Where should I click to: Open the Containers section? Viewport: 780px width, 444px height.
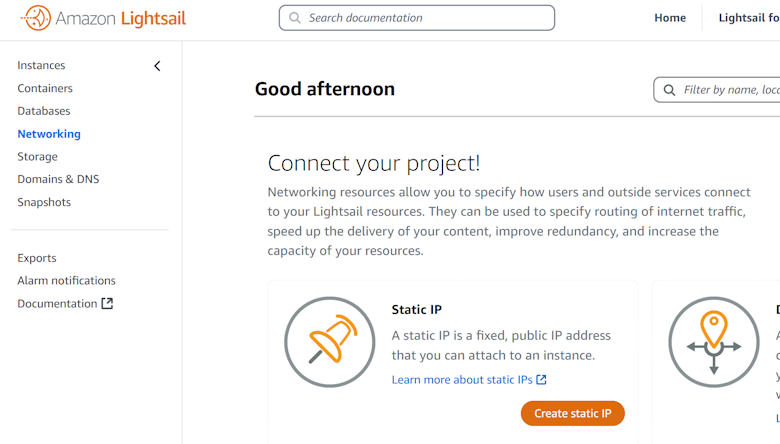pos(45,88)
